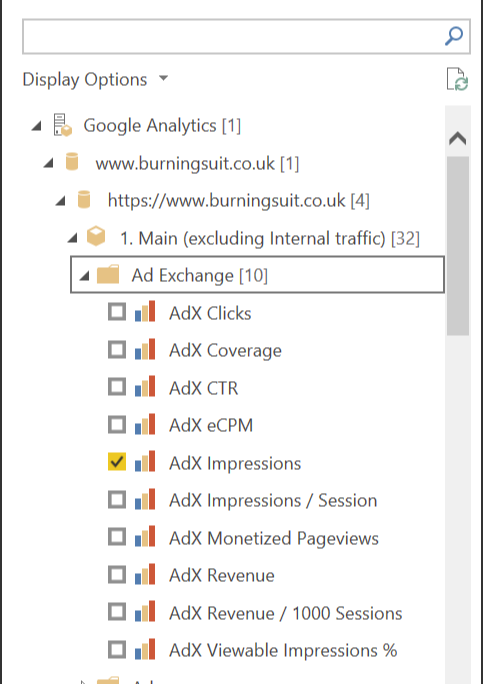Tick the AdX Monetized Pageviews checkbox
The height and width of the screenshot is (685, 483).
(117, 537)
